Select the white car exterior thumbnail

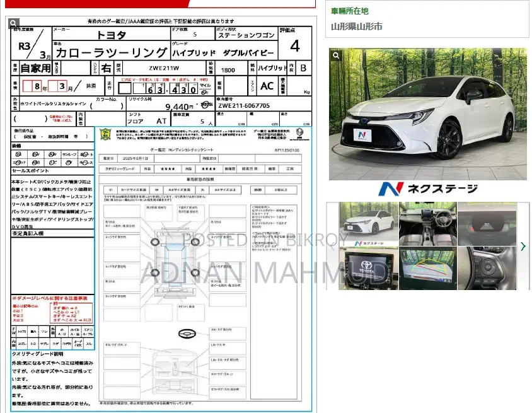click(369, 224)
